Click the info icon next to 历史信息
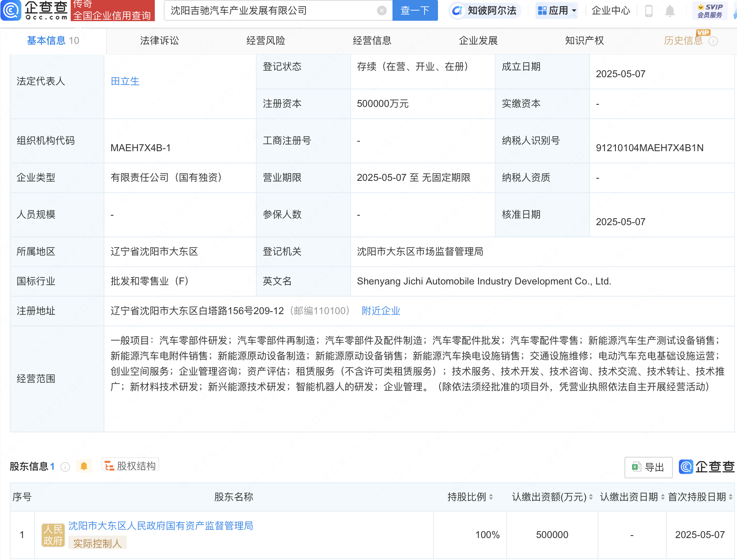The image size is (737, 560). (713, 41)
